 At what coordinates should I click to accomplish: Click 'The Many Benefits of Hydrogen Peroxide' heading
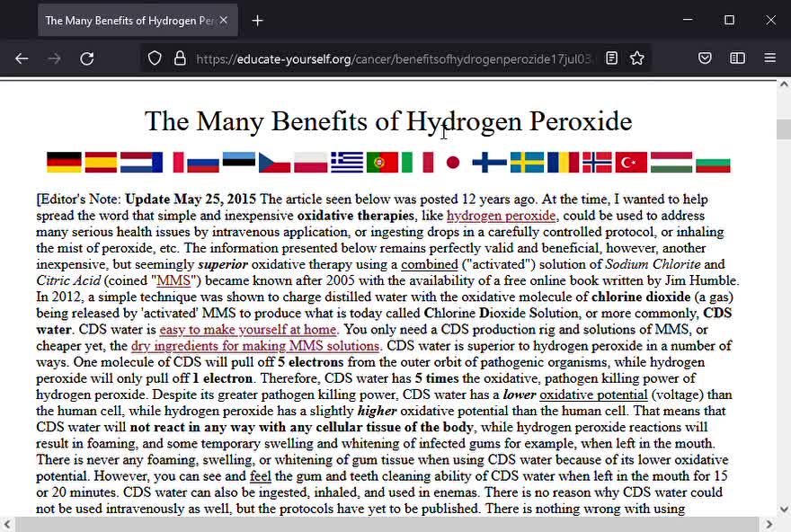coord(388,121)
